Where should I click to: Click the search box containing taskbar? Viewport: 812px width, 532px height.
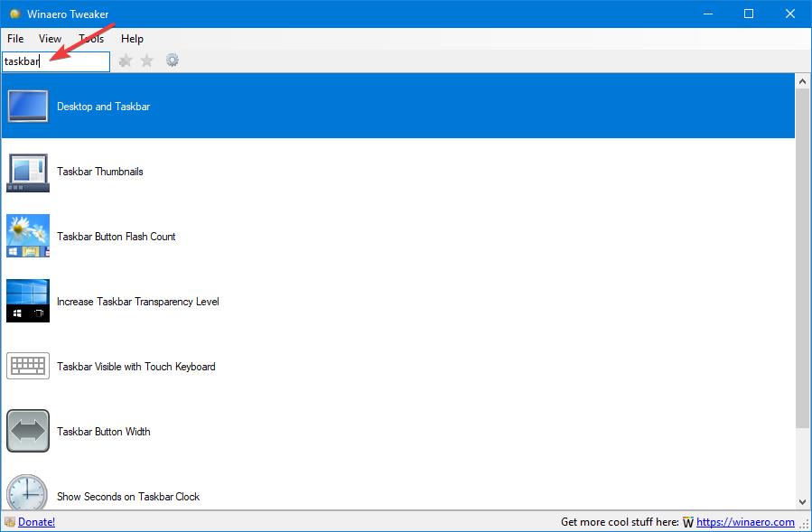56,61
